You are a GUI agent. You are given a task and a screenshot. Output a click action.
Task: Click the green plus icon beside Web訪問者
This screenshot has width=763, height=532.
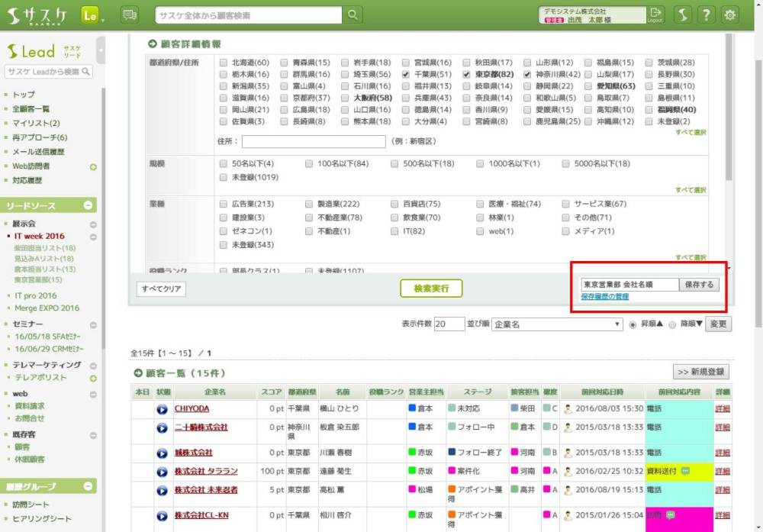(x=93, y=166)
